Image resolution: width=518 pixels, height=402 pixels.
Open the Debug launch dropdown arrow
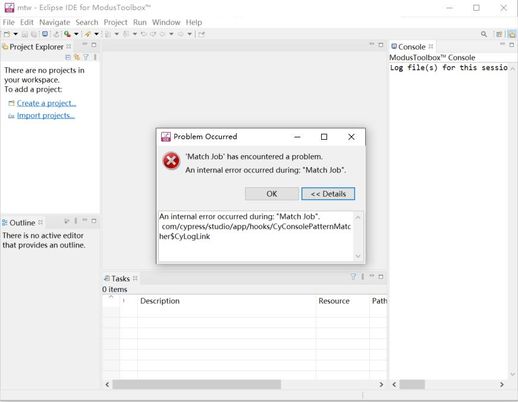pyautogui.click(x=76, y=34)
